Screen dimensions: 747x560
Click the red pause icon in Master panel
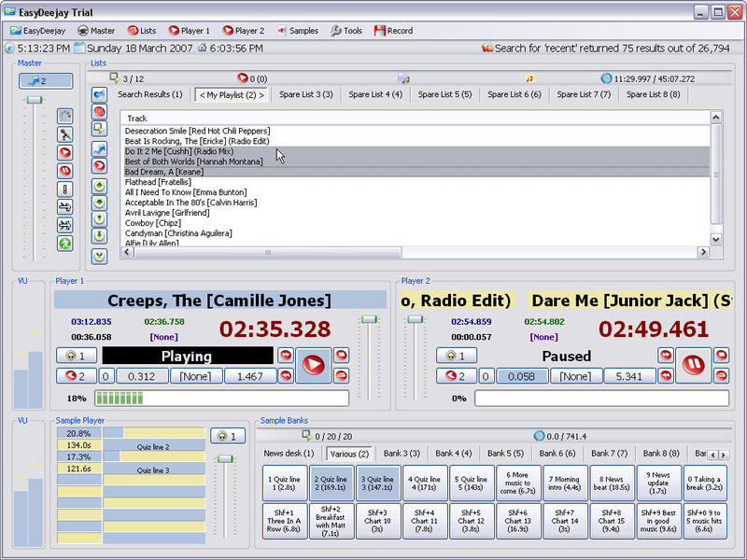point(65,171)
